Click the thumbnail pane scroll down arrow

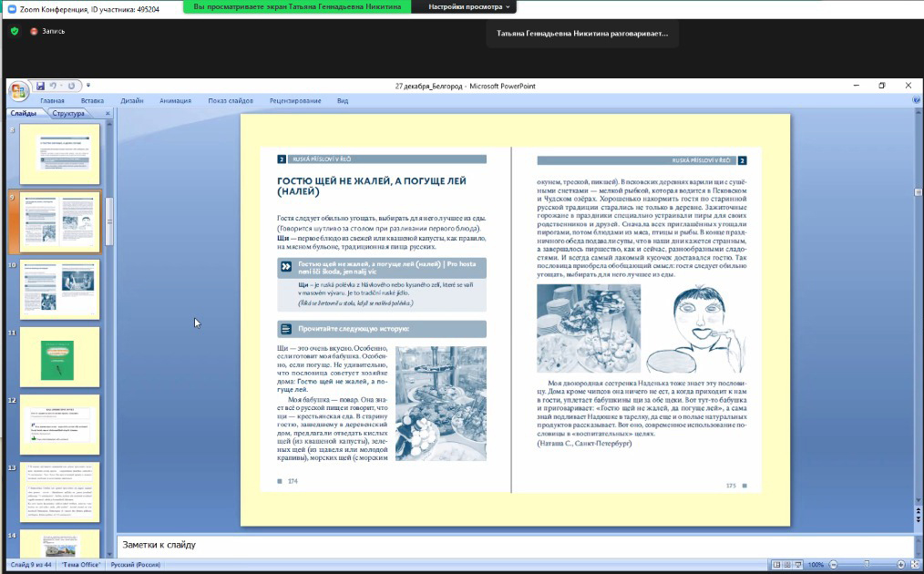109,554
